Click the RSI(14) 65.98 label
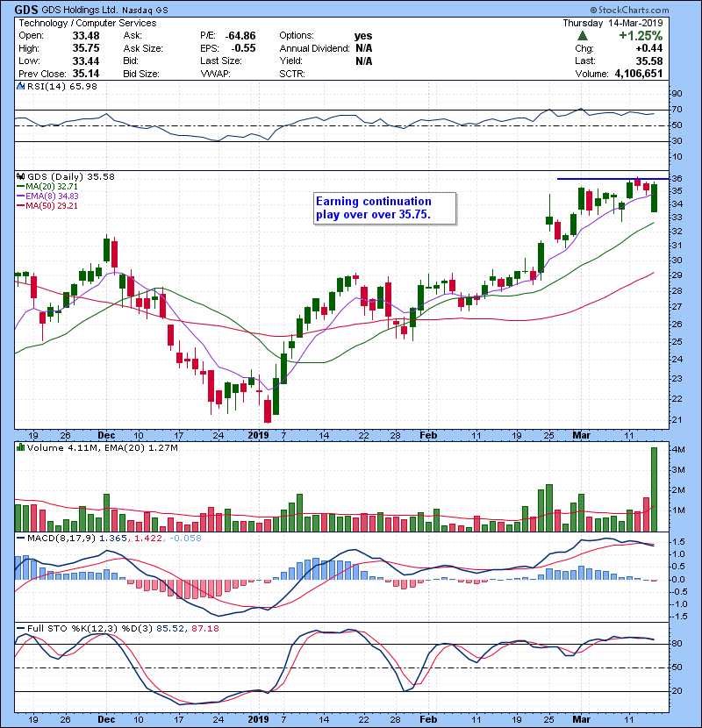The height and width of the screenshot is (728, 702). point(61,86)
